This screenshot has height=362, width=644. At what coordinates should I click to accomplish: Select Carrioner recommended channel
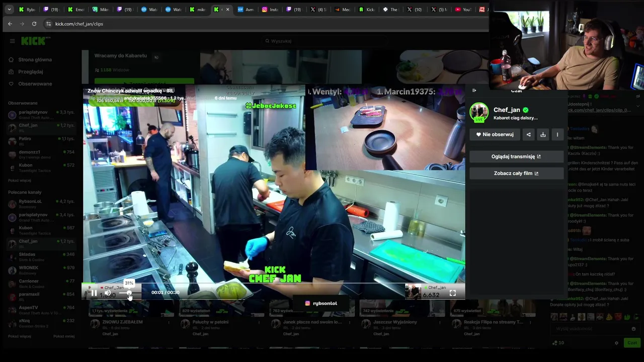pyautogui.click(x=40, y=283)
